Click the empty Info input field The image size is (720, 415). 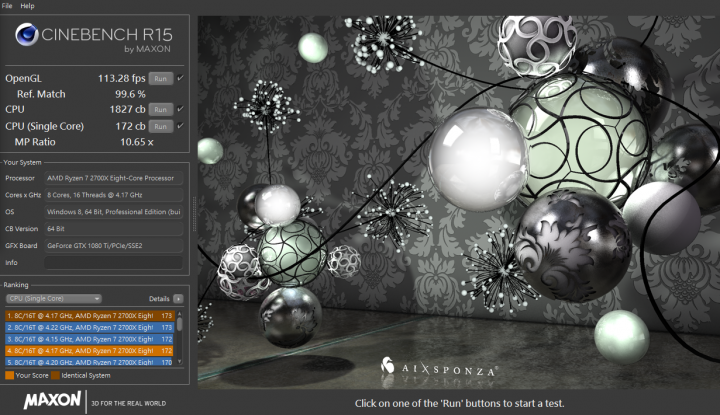pos(113,263)
